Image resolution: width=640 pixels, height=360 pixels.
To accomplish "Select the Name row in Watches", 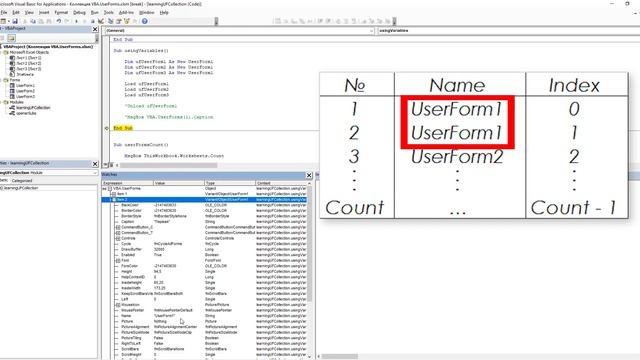I will pyautogui.click(x=204, y=316).
